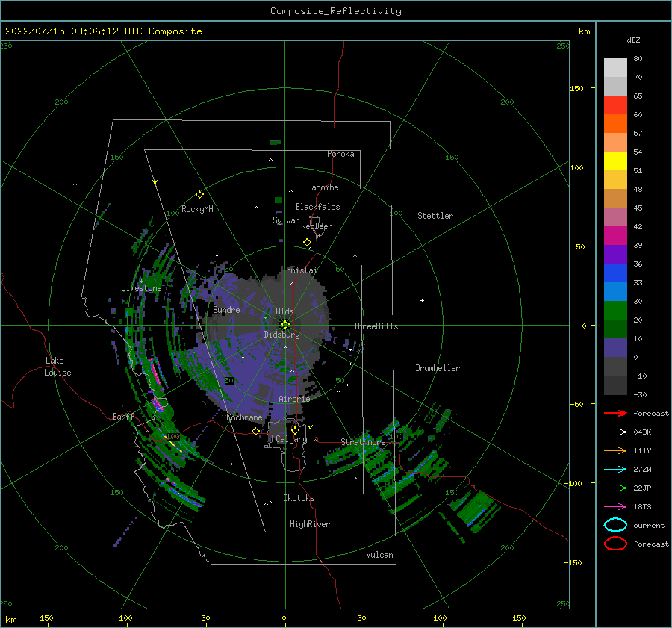Click the Sundre city label
Image resolution: width=672 pixels, height=628 pixels.
226,309
